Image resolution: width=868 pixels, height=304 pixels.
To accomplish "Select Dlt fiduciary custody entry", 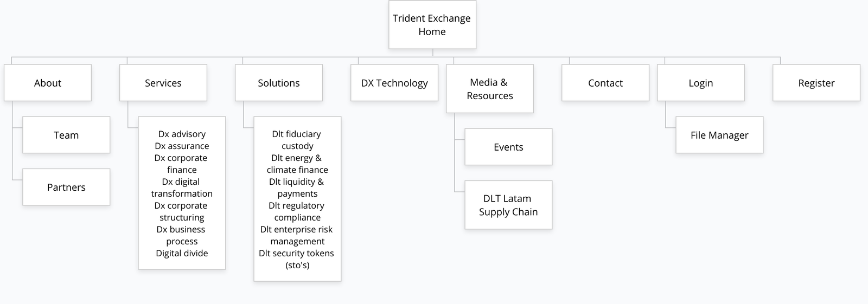I will click(297, 140).
